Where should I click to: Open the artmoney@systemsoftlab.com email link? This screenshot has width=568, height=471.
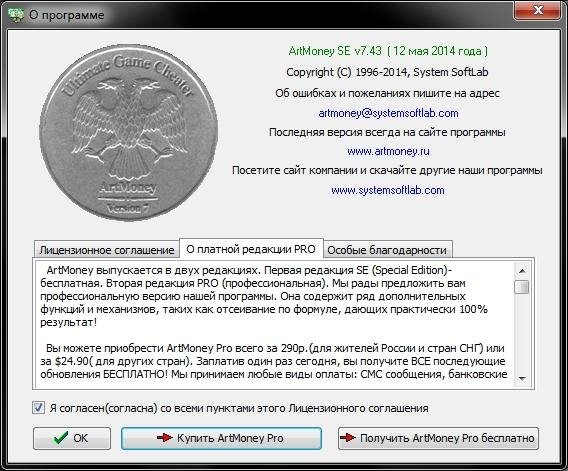point(388,113)
